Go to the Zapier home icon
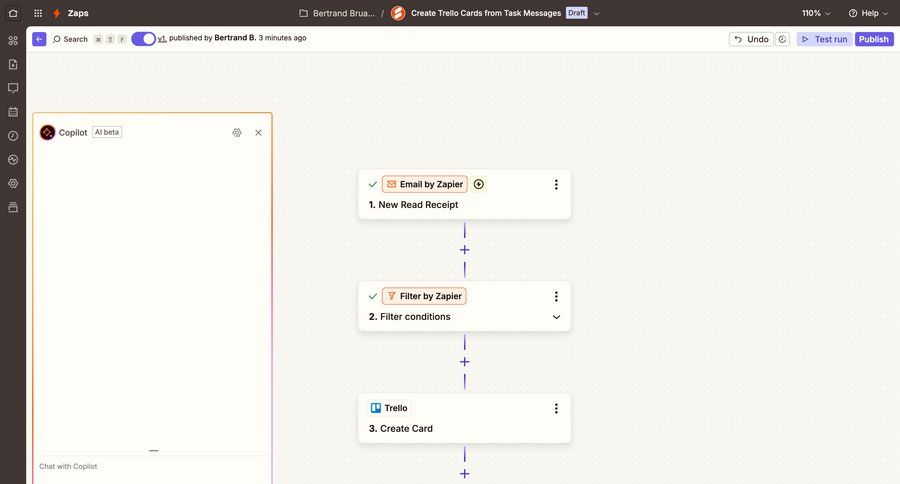Image resolution: width=900 pixels, height=484 pixels. (13, 13)
